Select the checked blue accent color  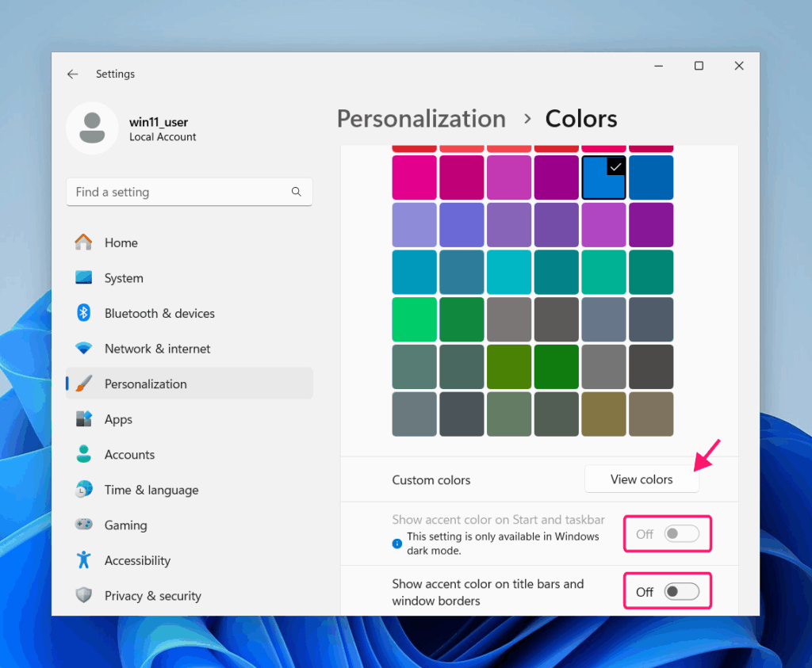[x=603, y=177]
